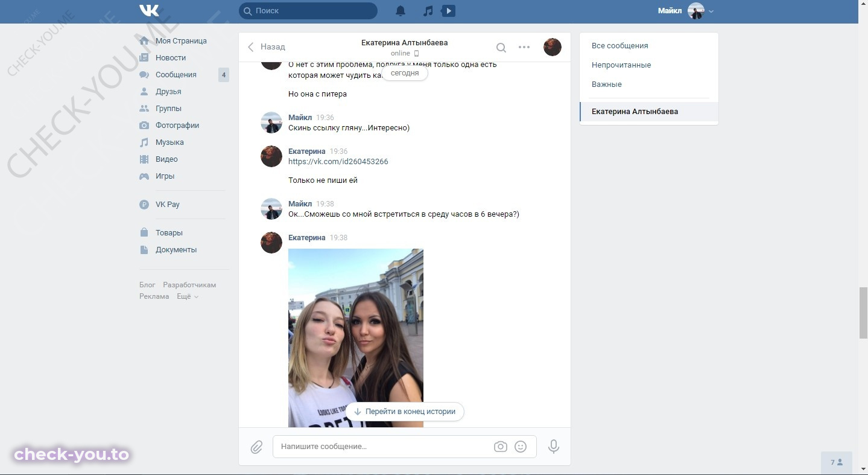This screenshot has height=475, width=868.
Task: Click the message 'Только не пиши ей'
Action: pos(323,180)
